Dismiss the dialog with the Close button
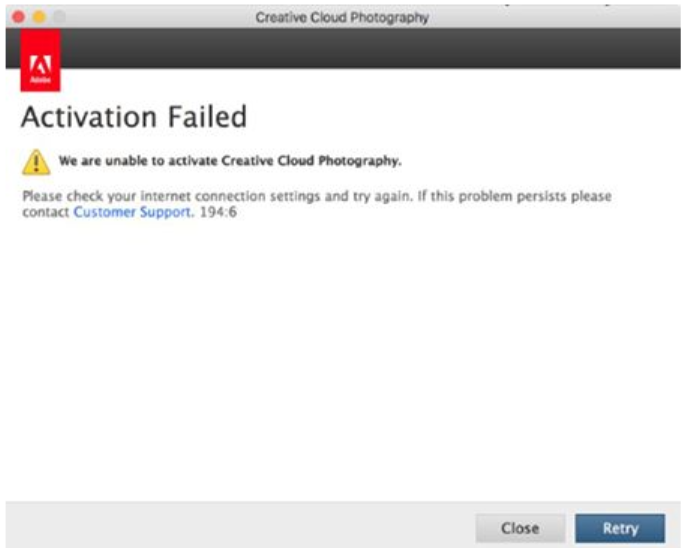The image size is (681, 548). tap(520, 527)
